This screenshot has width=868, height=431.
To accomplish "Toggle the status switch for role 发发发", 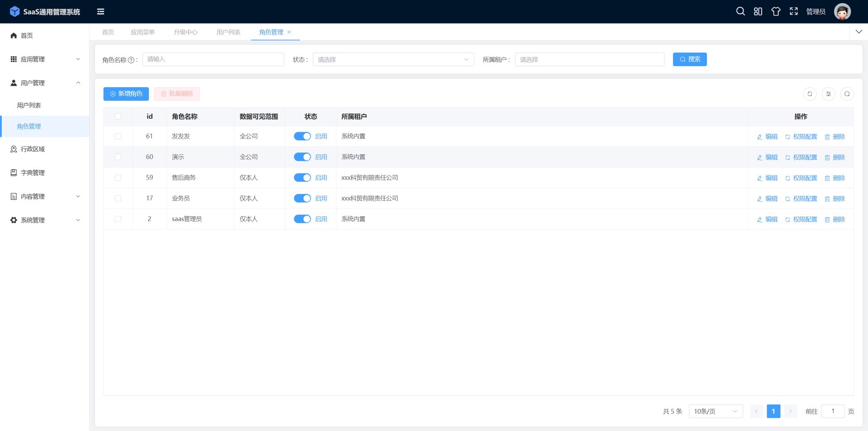I will click(302, 136).
